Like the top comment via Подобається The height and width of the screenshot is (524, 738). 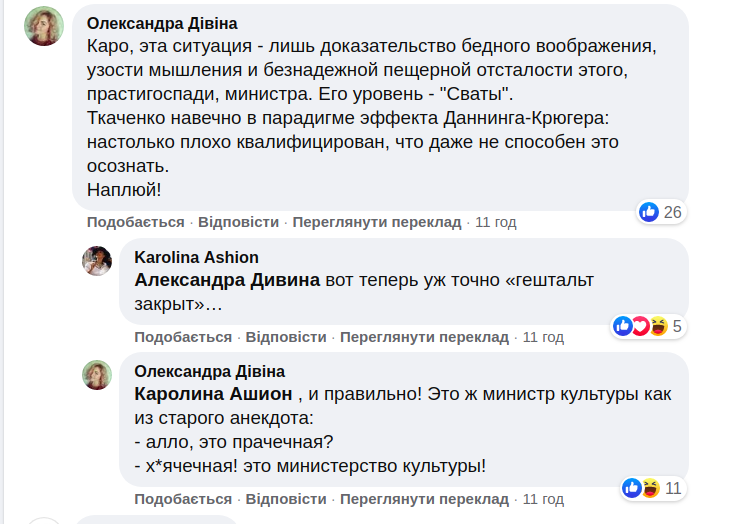tap(135, 222)
